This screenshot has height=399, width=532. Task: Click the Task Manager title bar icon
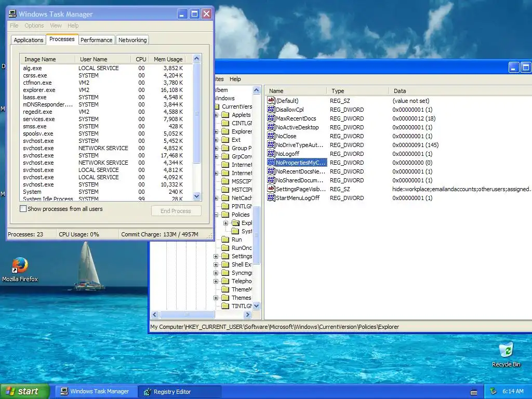tap(12, 14)
